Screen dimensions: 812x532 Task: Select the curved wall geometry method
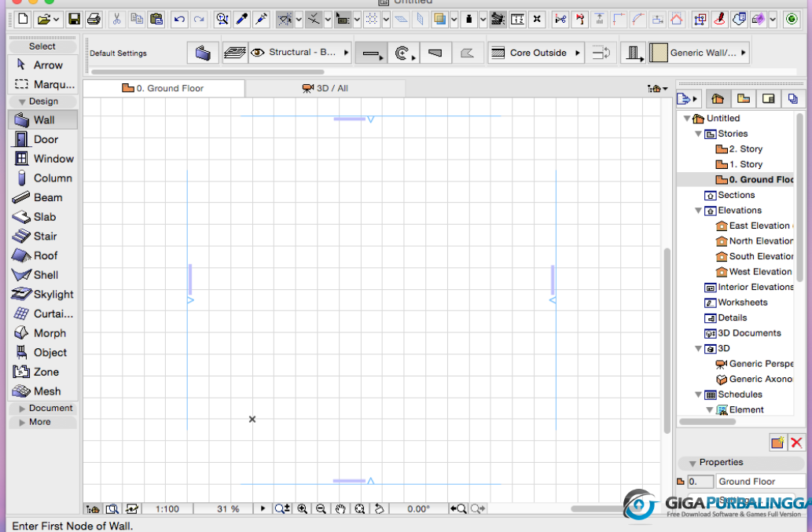403,53
